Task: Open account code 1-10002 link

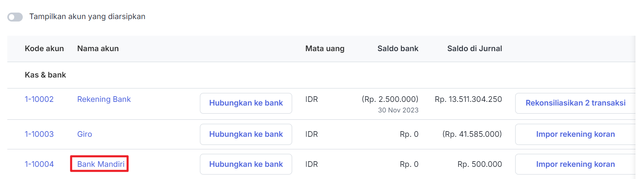Action: [x=39, y=99]
